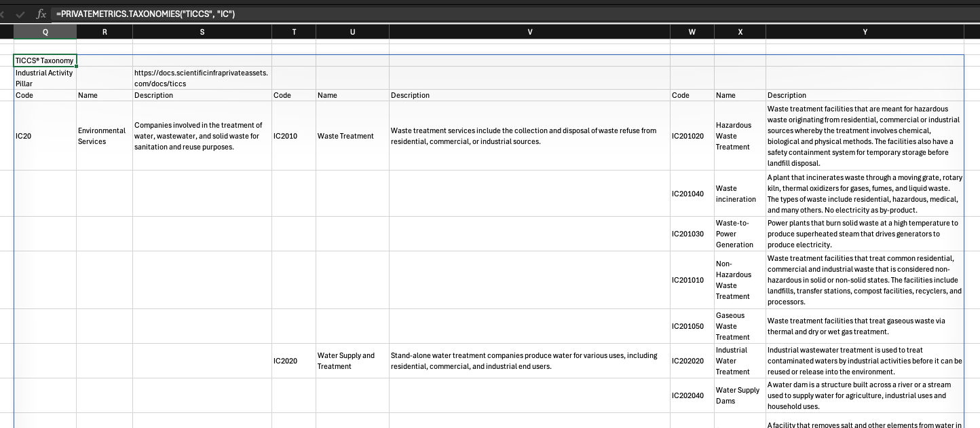Screen dimensions: 980x428
Task: Select the TICCS® Taxonomy cell
Action: tap(45, 60)
